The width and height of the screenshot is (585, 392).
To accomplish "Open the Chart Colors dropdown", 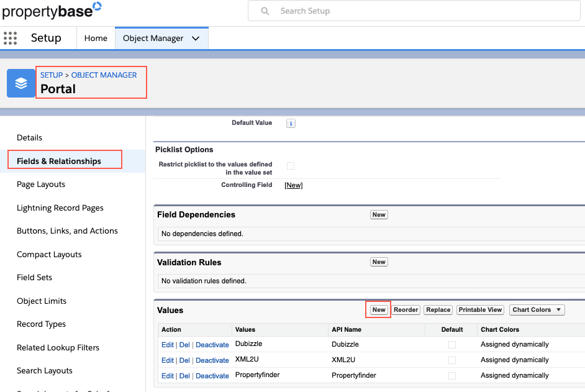I will coord(537,309).
